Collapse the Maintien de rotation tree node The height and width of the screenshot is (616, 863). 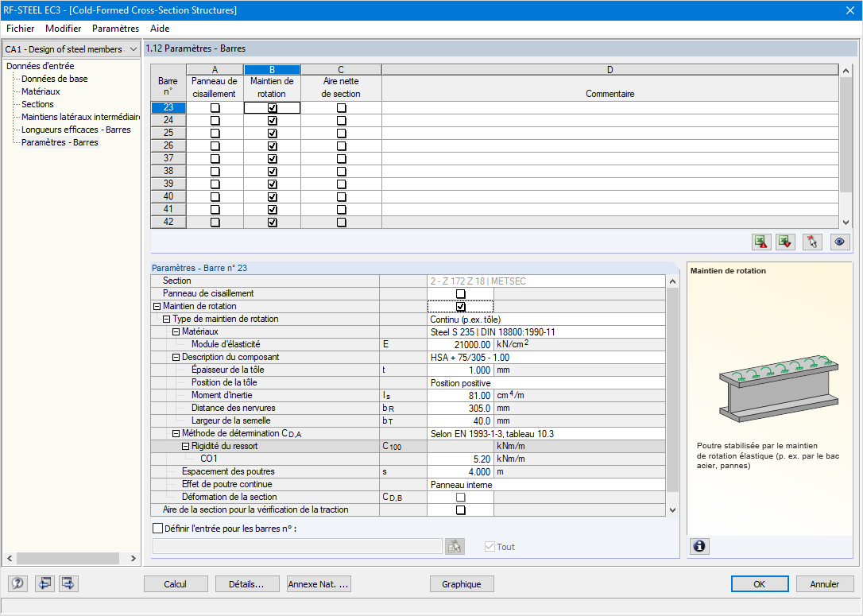157,307
